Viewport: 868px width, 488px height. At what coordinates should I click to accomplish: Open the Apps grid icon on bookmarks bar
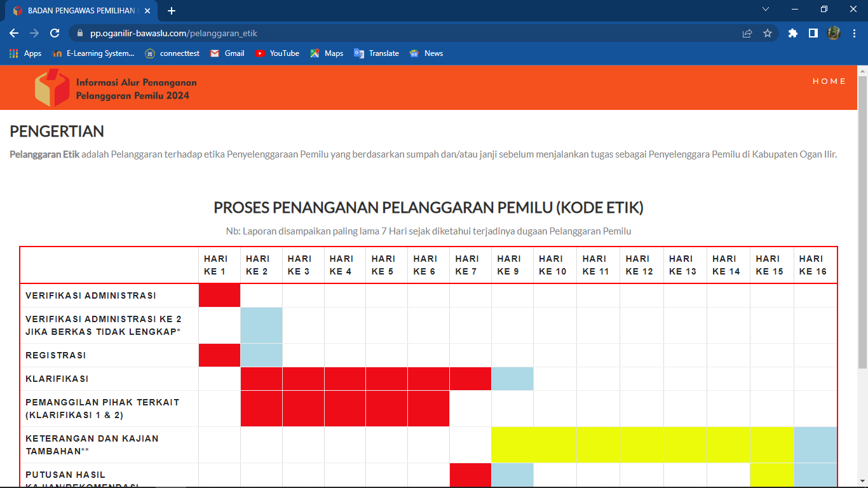13,53
